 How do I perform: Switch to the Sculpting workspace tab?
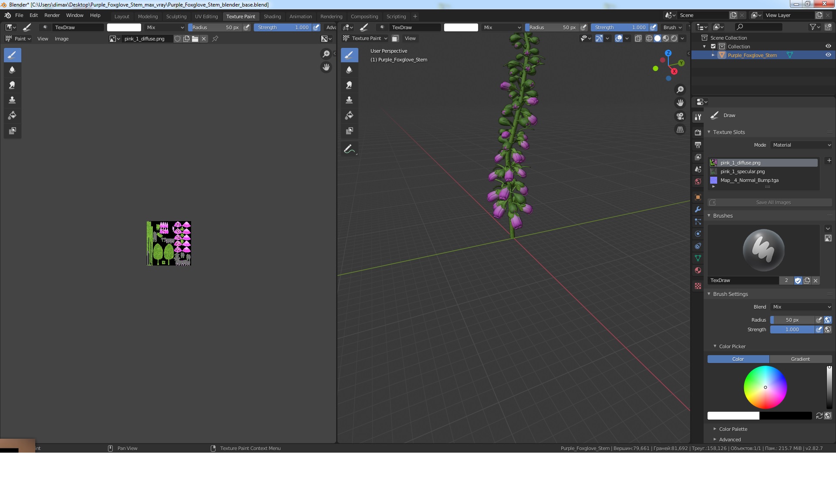tap(176, 17)
